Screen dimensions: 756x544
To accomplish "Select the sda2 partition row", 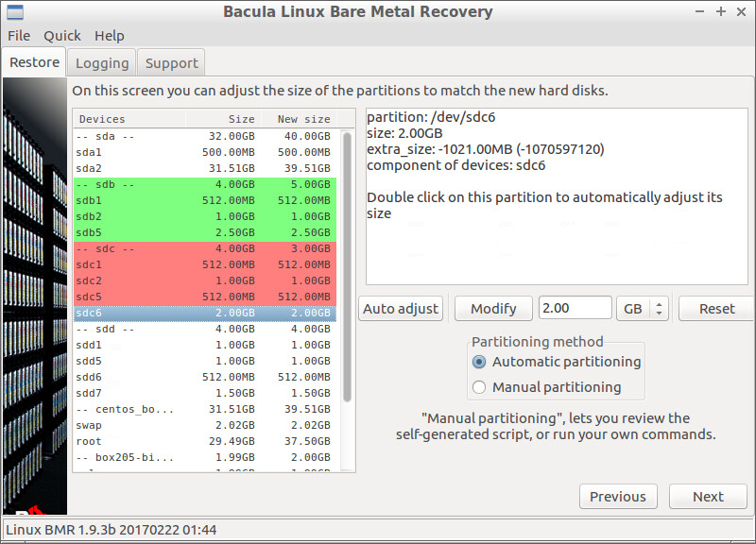I will pos(205,168).
